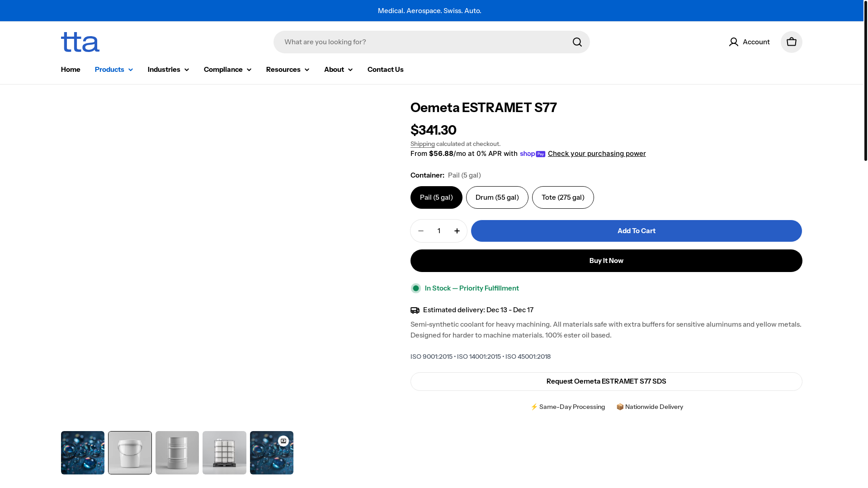Go to the Home page

pos(71,70)
